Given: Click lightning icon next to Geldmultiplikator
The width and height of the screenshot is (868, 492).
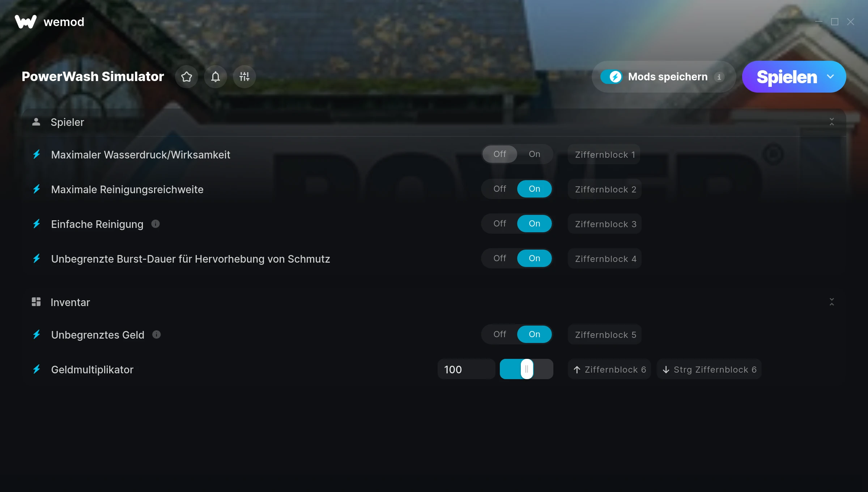Looking at the screenshot, I should [x=37, y=369].
